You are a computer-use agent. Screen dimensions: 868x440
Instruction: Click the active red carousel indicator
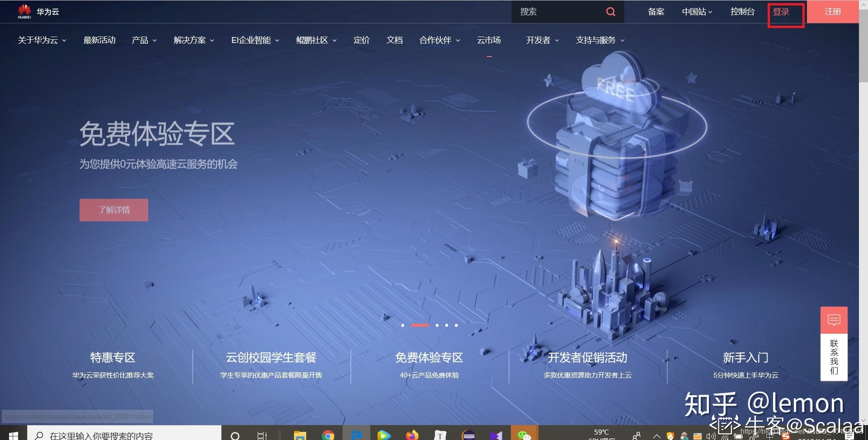[x=420, y=325]
